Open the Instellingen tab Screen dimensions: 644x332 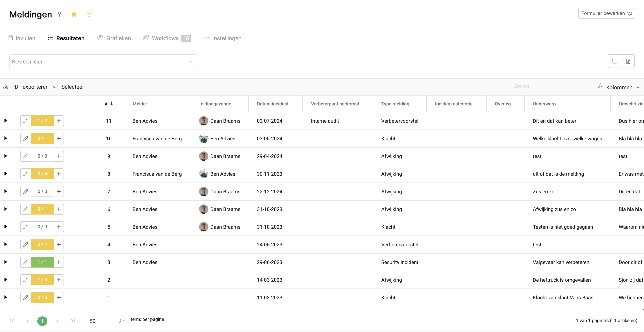(x=223, y=38)
